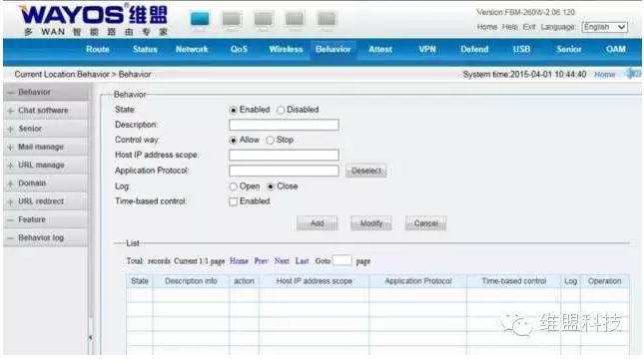Open the Senior menu in top navigation

pos(569,49)
